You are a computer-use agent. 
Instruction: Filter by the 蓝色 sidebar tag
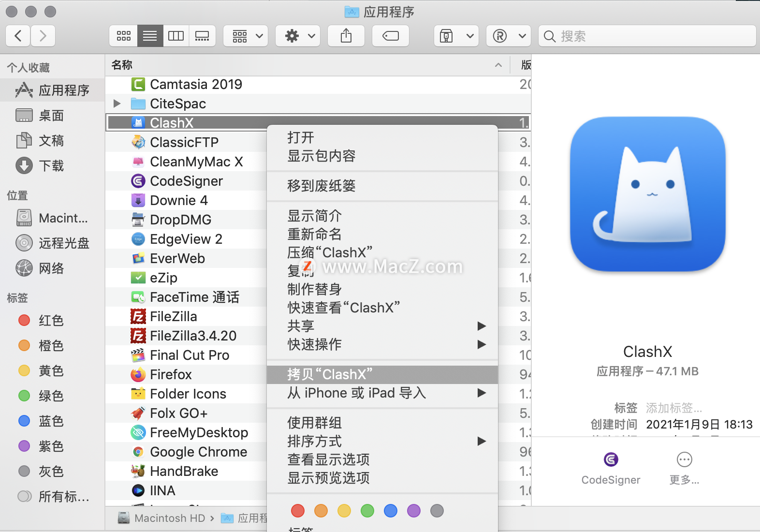[52, 421]
